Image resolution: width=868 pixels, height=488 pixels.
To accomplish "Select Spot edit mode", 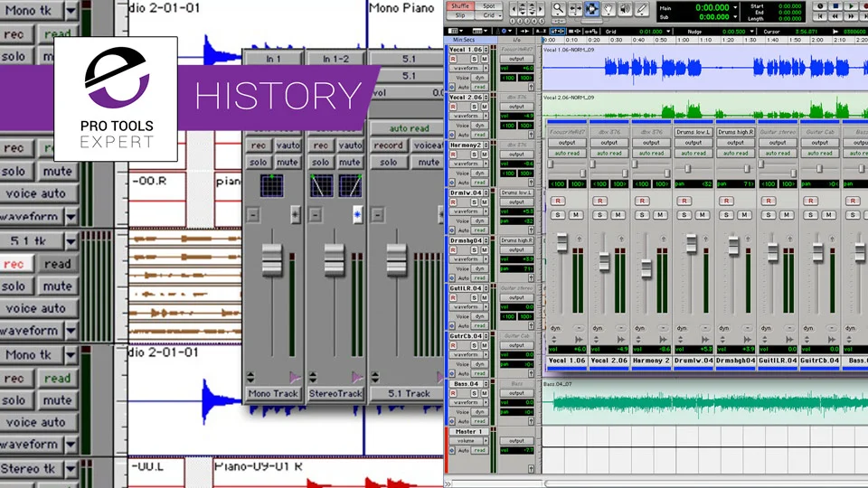I will coord(488,5).
